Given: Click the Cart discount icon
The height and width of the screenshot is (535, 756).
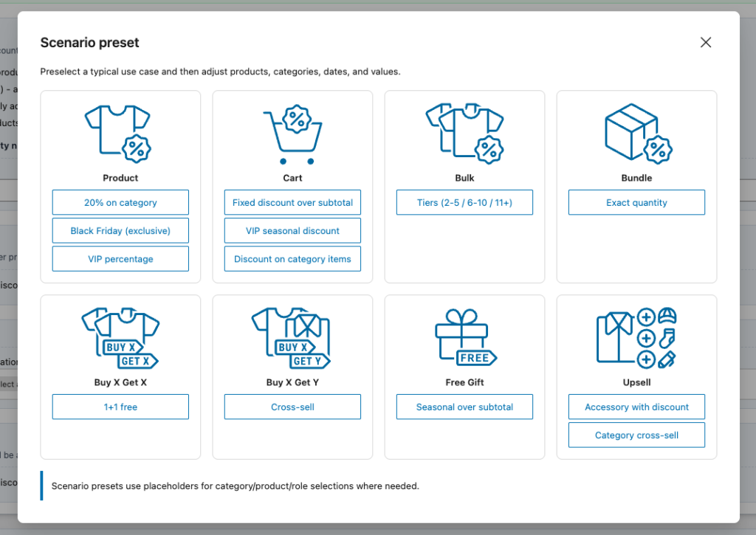Looking at the screenshot, I should pos(292,134).
